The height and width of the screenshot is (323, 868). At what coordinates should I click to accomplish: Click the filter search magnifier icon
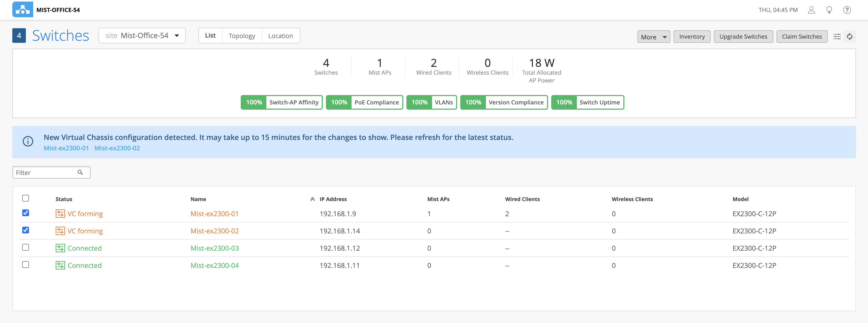[x=80, y=172]
